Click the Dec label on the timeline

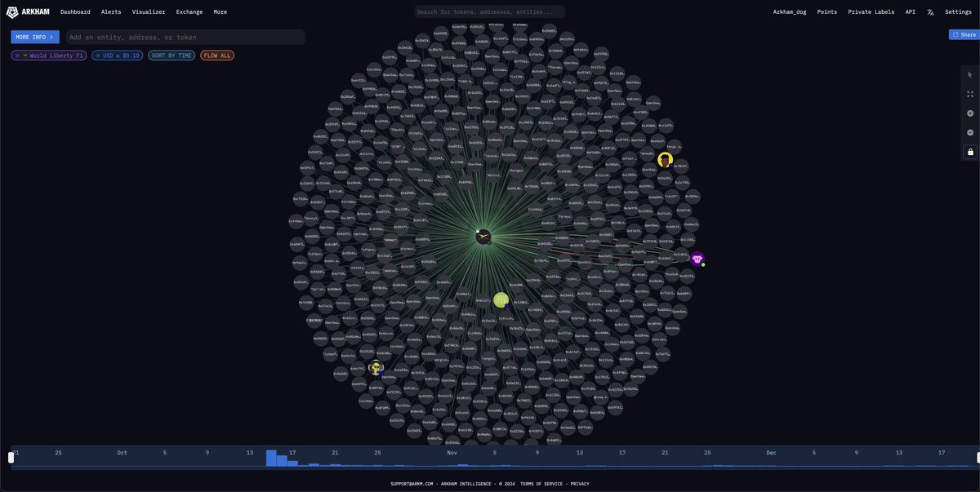771,452
